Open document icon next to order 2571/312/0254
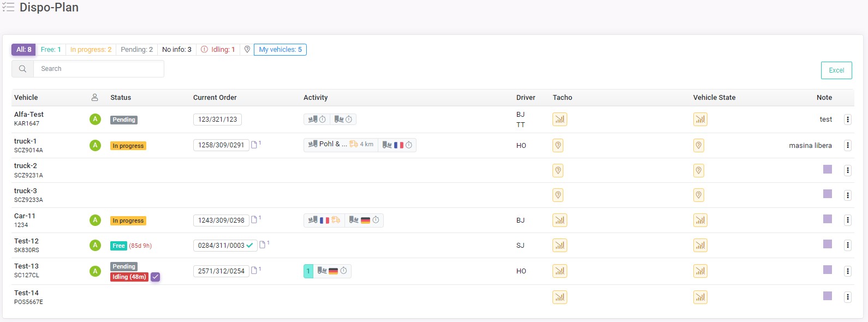Screen dimensions: 868x322 click(254, 271)
